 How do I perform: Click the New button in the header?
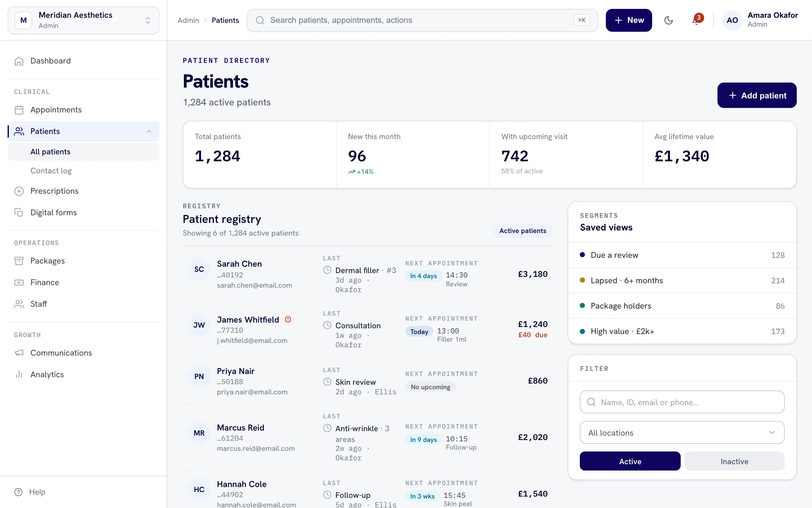pyautogui.click(x=629, y=20)
